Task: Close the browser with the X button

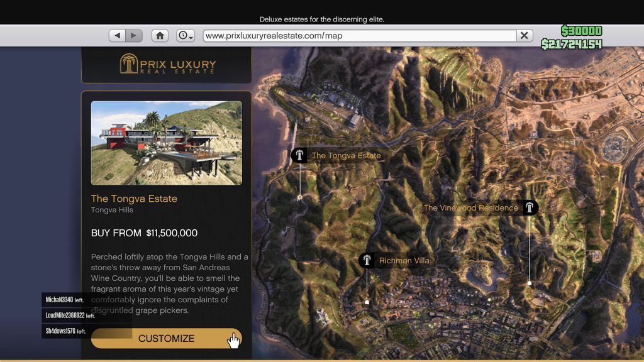Action: click(525, 36)
